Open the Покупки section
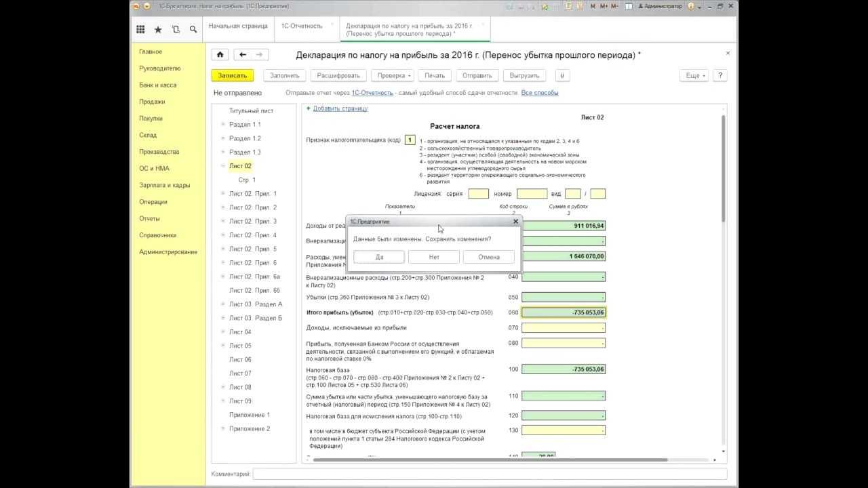The width and height of the screenshot is (868, 488). click(x=151, y=119)
